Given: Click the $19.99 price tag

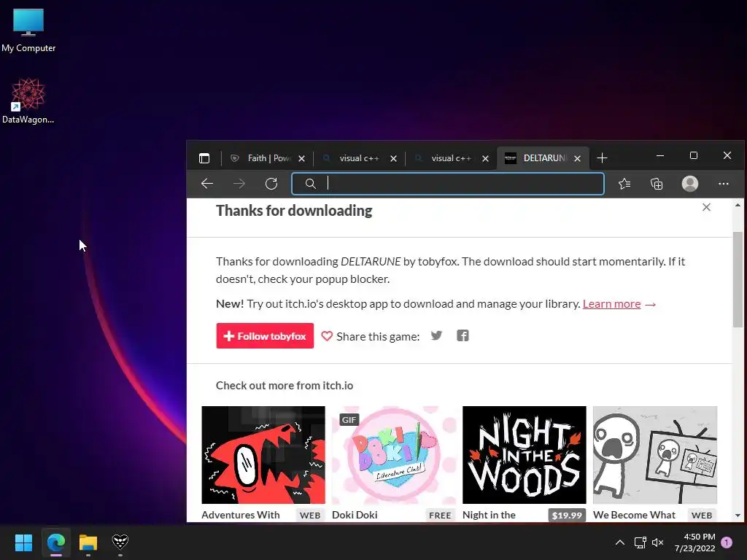Looking at the screenshot, I should tap(567, 516).
